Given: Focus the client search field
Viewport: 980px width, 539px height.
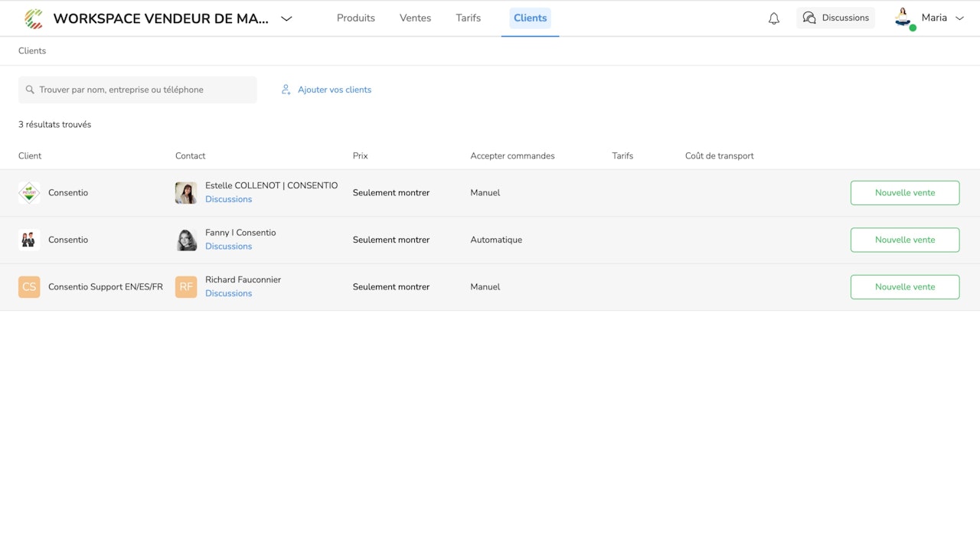Looking at the screenshot, I should click(138, 90).
